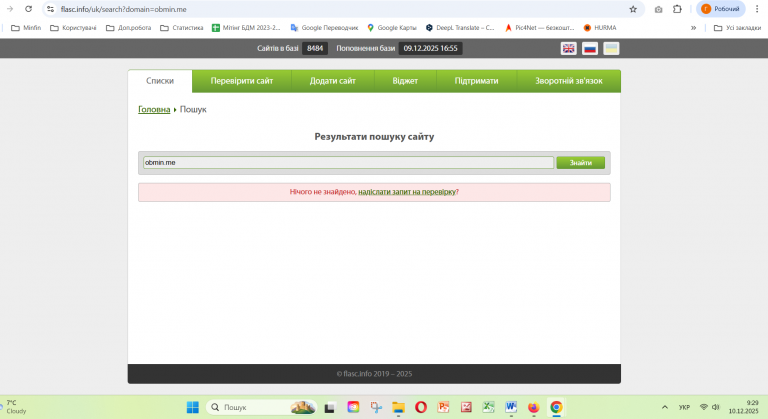
Task: Open Мітинг БДМ 2023 sheet bookmark
Action: click(246, 28)
